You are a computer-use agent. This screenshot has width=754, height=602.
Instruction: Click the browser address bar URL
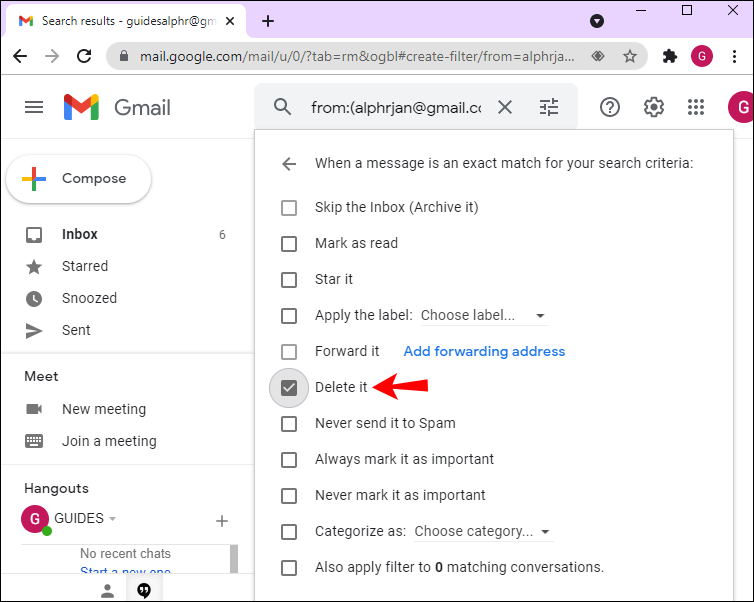(x=357, y=57)
